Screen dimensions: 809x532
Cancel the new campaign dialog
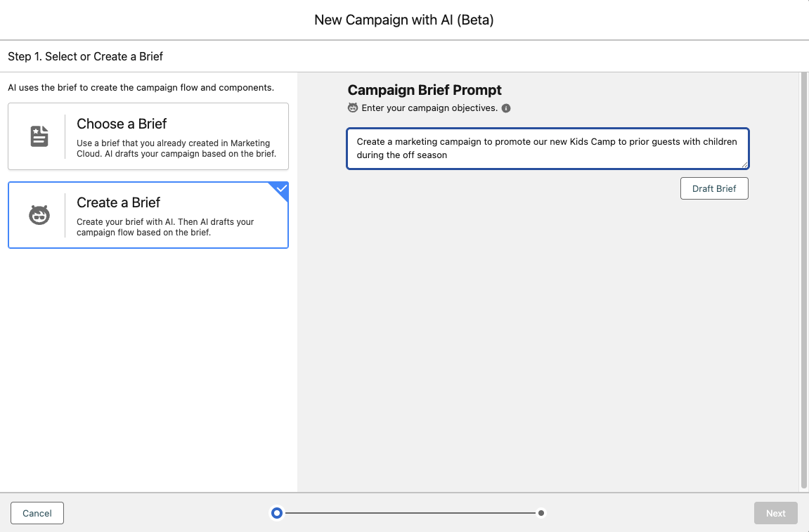click(x=37, y=513)
